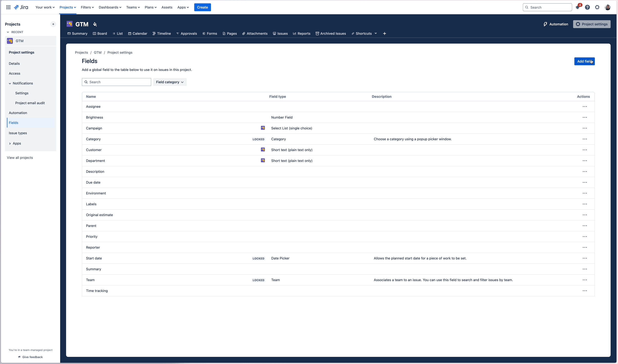Open the Jira settings gear

pyautogui.click(x=598, y=7)
